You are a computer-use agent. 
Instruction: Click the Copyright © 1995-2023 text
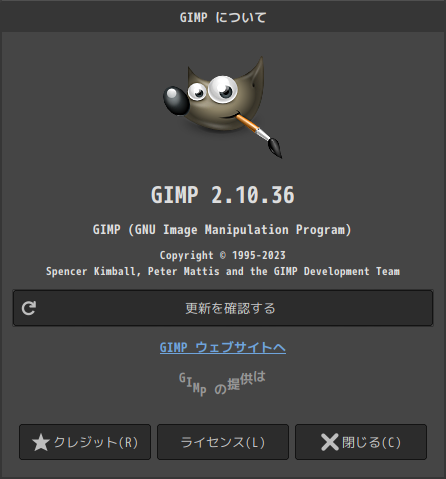223,255
